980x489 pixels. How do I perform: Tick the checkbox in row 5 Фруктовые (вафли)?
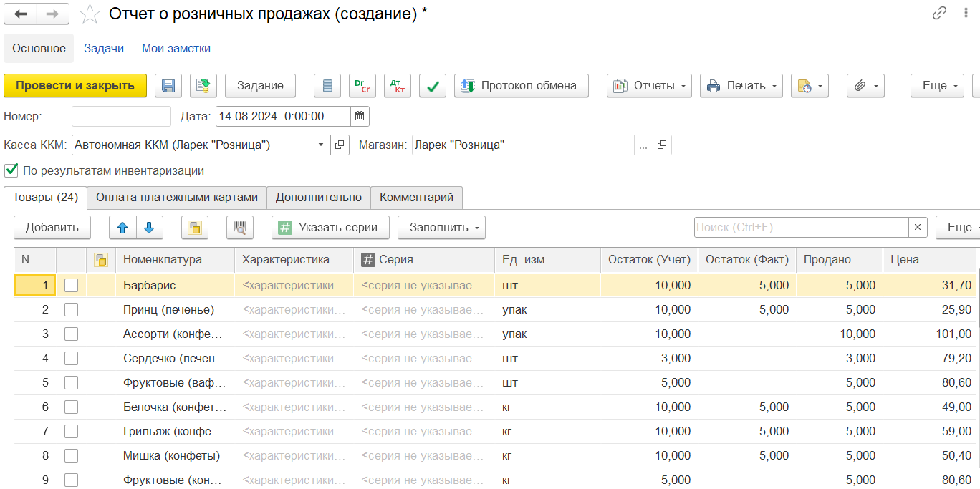[x=71, y=382]
